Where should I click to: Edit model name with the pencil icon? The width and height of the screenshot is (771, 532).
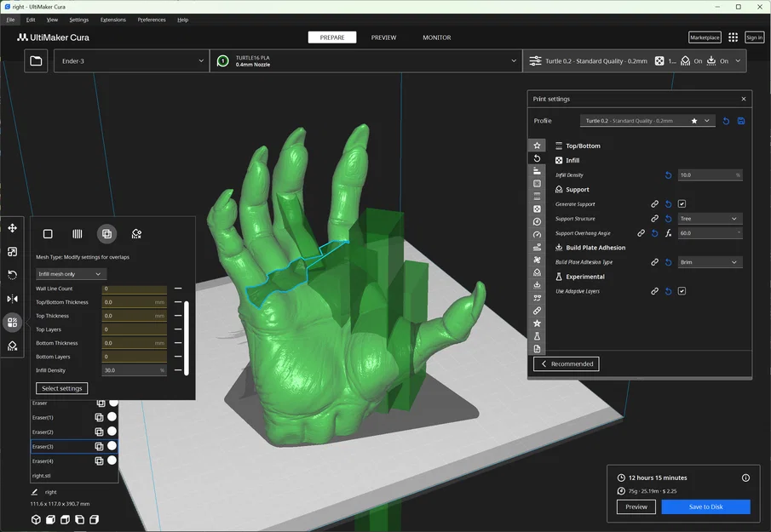(x=34, y=492)
